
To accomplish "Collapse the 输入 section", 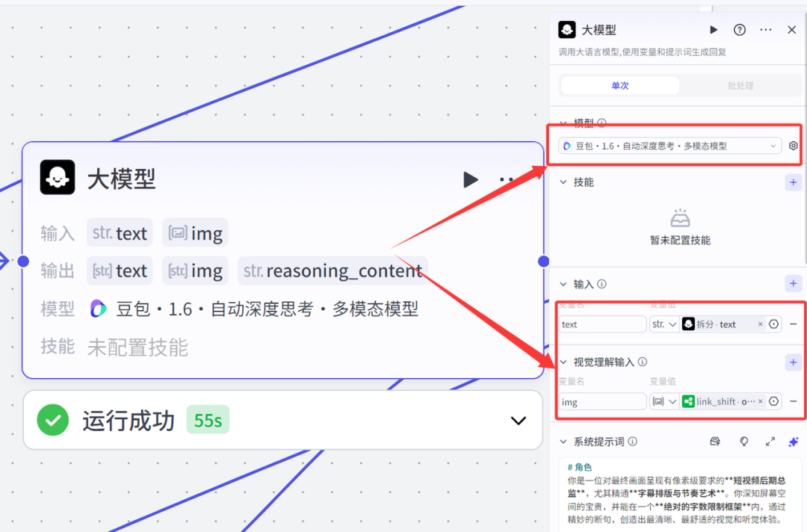I will point(563,284).
